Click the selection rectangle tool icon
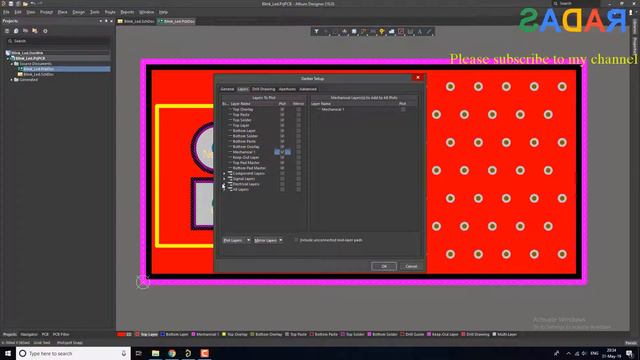The width and height of the screenshot is (640, 360). pyautogui.click(x=335, y=31)
